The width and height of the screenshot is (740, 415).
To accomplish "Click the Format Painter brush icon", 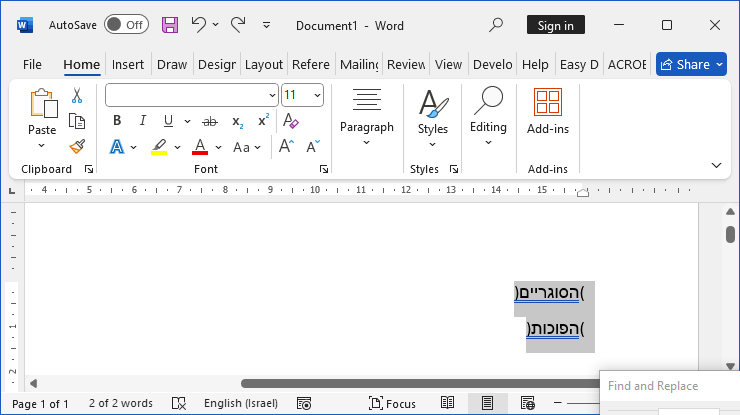I will click(x=77, y=147).
